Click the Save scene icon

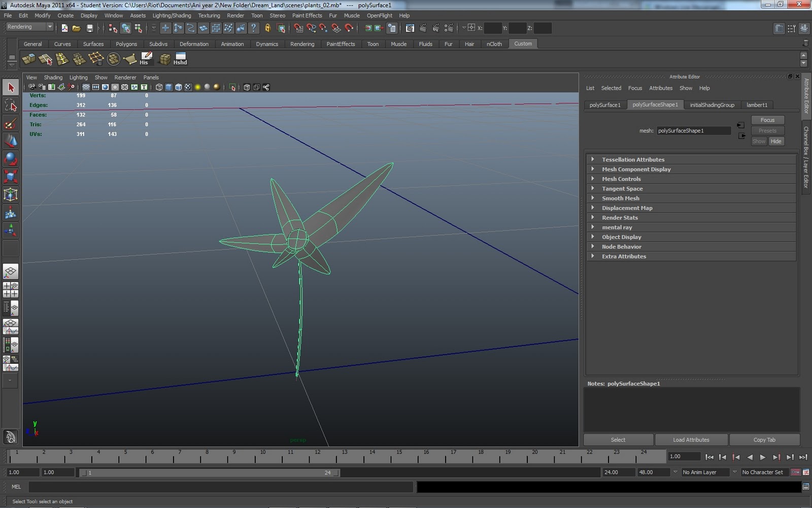90,28
